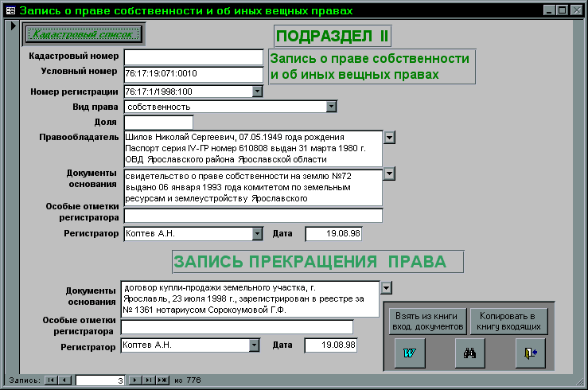588x390 pixels.
Task: Click Взять из книги вход. документов
Action: [x=427, y=322]
